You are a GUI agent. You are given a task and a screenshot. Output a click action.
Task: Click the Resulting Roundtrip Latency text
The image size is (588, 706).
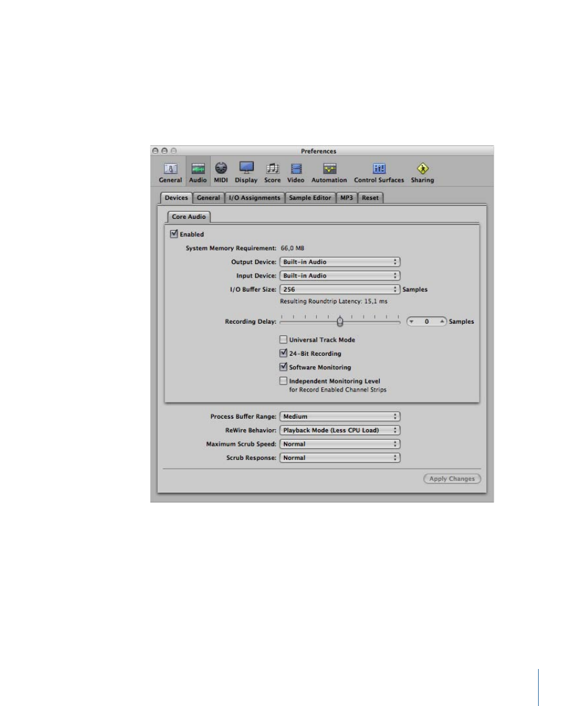pyautogui.click(x=333, y=302)
